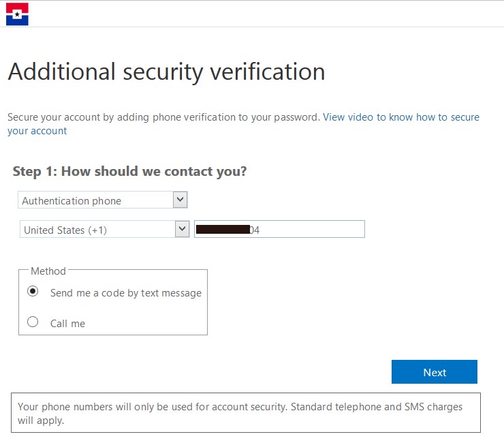The image size is (504, 443).
Task: Click the 'Call me' option label
Action: 67,324
